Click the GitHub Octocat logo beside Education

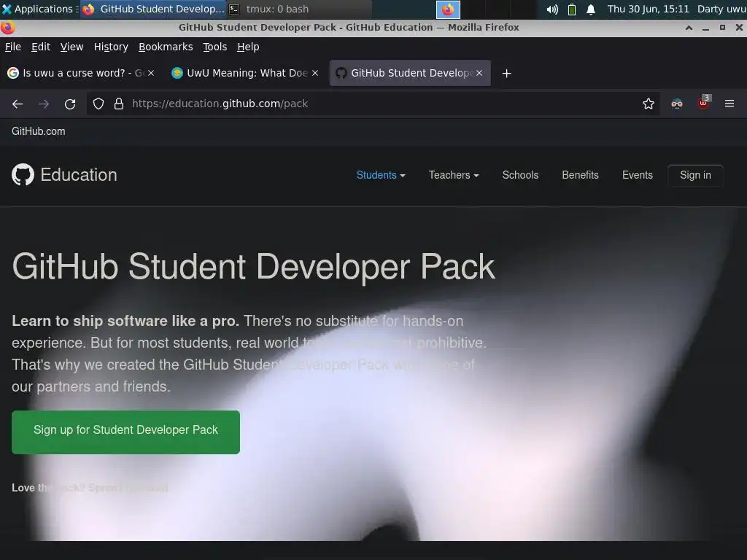(23, 175)
